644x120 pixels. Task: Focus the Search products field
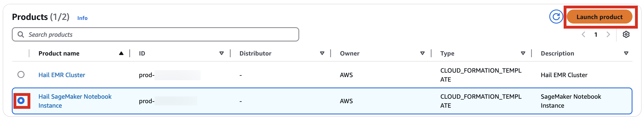click(x=155, y=34)
